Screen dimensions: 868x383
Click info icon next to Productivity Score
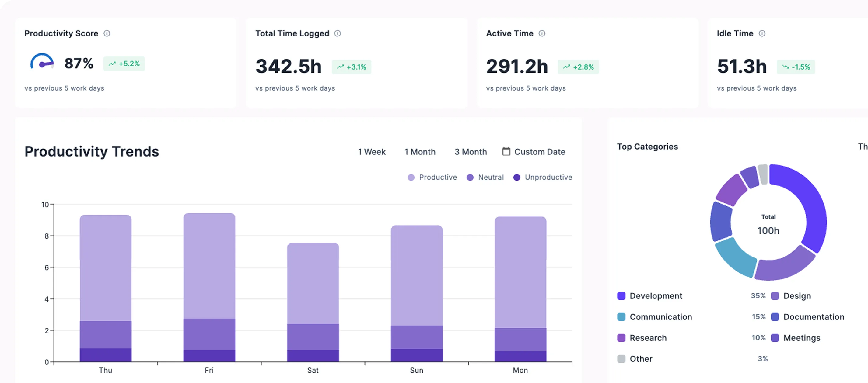click(x=107, y=33)
